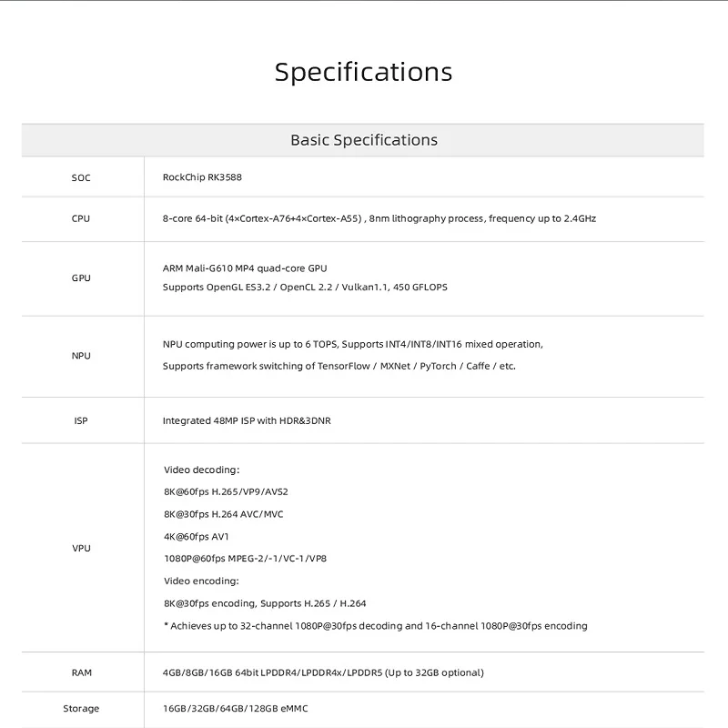Click the 8K@30fps encoding line
The height and width of the screenshot is (728, 728).
click(x=265, y=603)
